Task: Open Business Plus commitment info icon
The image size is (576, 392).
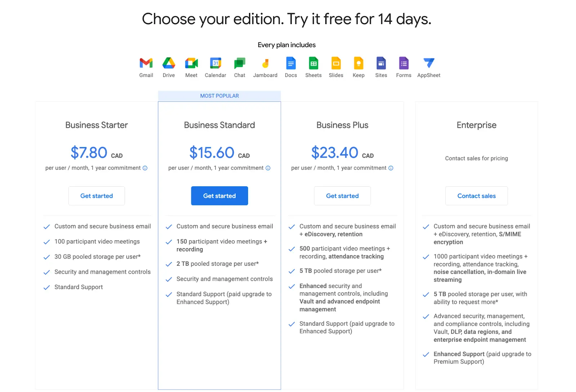Action: click(x=391, y=168)
